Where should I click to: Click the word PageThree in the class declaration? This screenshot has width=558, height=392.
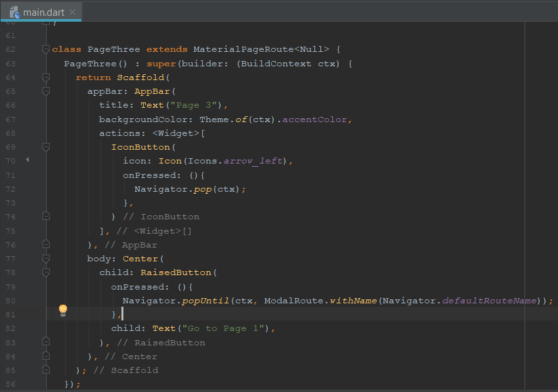pos(114,49)
